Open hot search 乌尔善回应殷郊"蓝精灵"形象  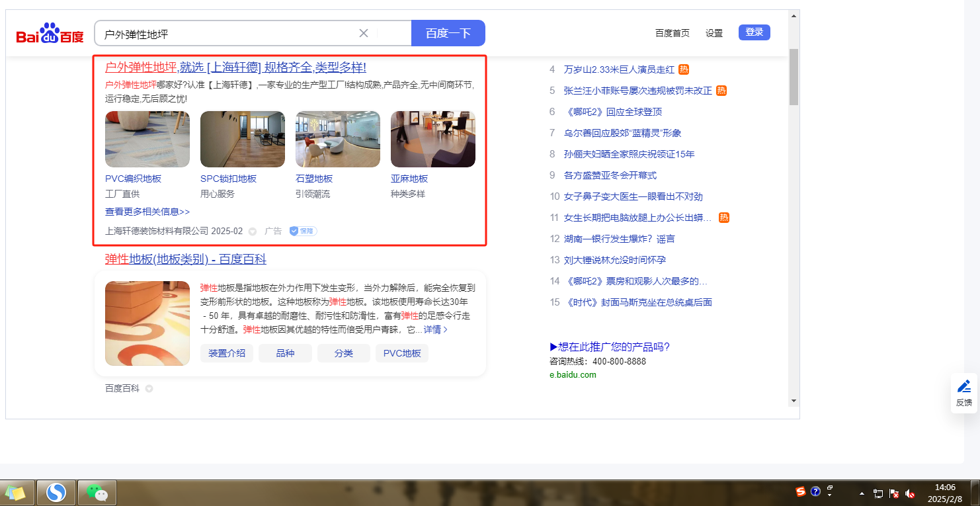(x=623, y=133)
